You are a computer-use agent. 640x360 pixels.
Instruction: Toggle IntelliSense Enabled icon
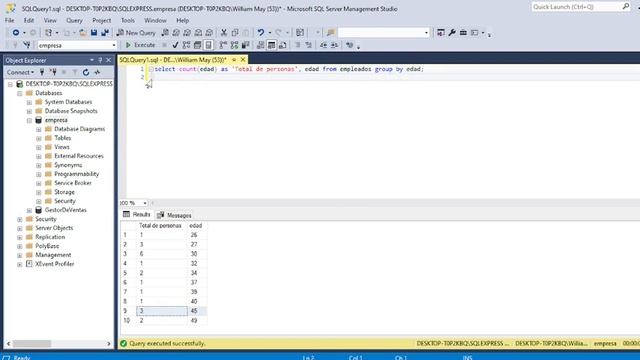[x=209, y=45]
